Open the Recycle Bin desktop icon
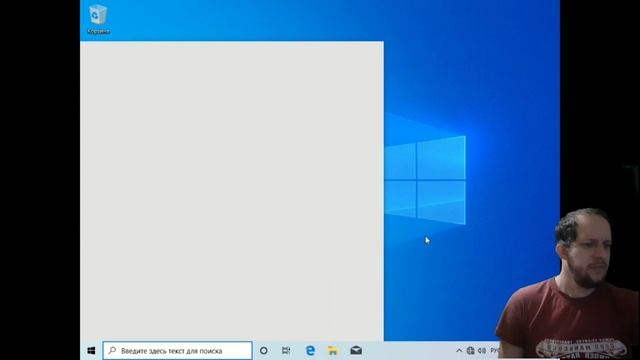Image resolution: width=640 pixels, height=360 pixels. [98, 19]
